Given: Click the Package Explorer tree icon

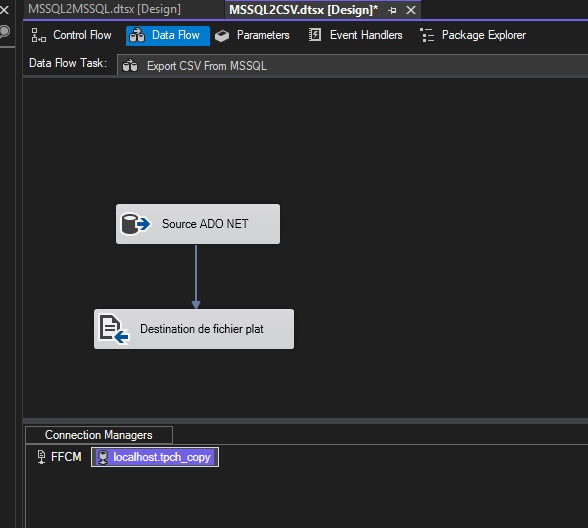Looking at the screenshot, I should 427,35.
